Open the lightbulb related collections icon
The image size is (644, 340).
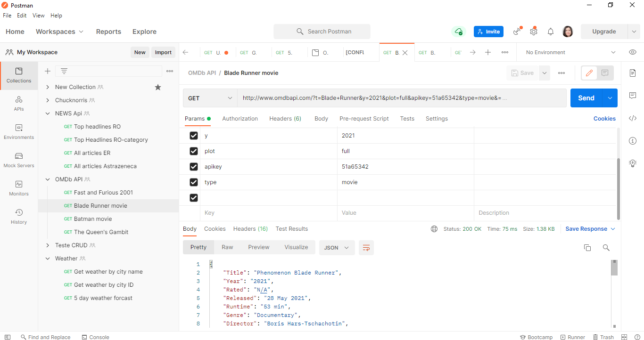click(633, 163)
